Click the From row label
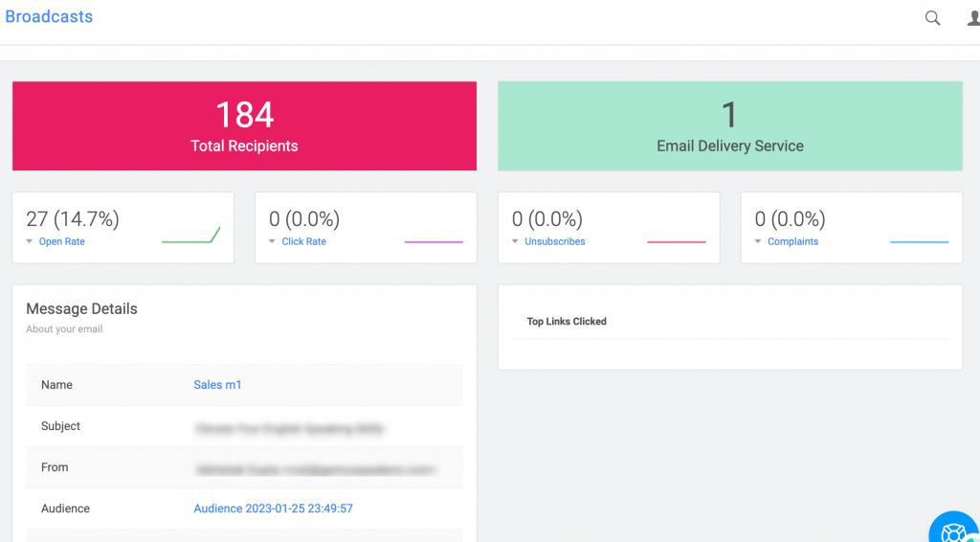The height and width of the screenshot is (542, 980). pos(55,467)
